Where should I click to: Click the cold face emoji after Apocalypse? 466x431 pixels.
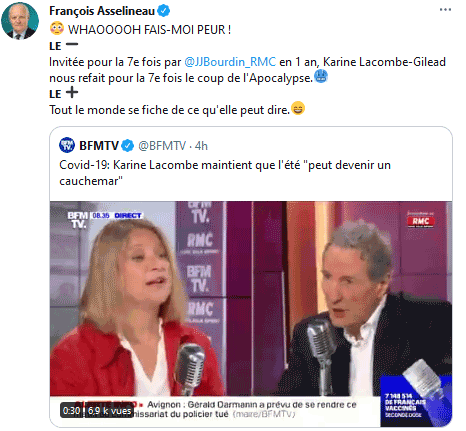(321, 76)
